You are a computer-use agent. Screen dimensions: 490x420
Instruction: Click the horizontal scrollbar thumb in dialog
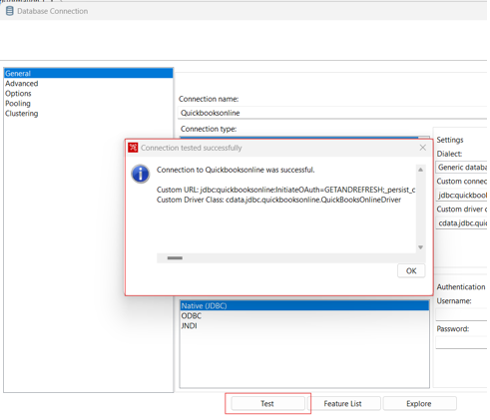click(175, 258)
